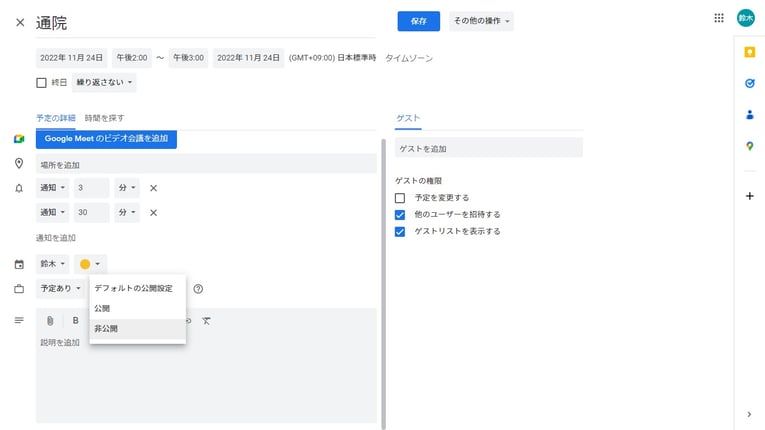765x430 pixels.
Task: Attach a file with the paperclip icon
Action: point(50,321)
